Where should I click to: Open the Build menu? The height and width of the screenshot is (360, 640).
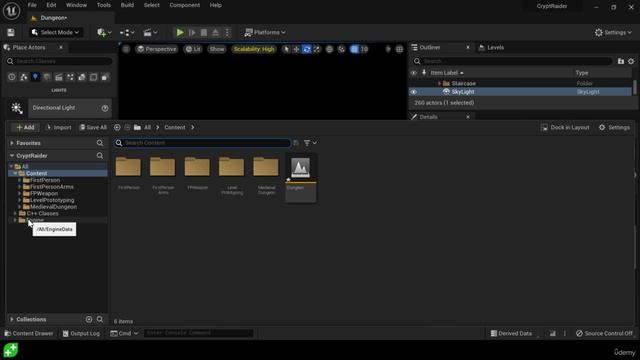pos(127,5)
